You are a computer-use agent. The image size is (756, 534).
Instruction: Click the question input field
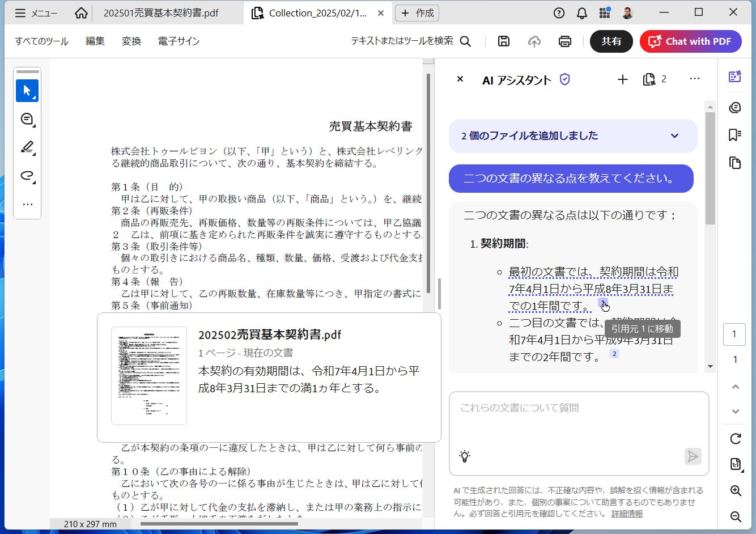click(x=578, y=422)
